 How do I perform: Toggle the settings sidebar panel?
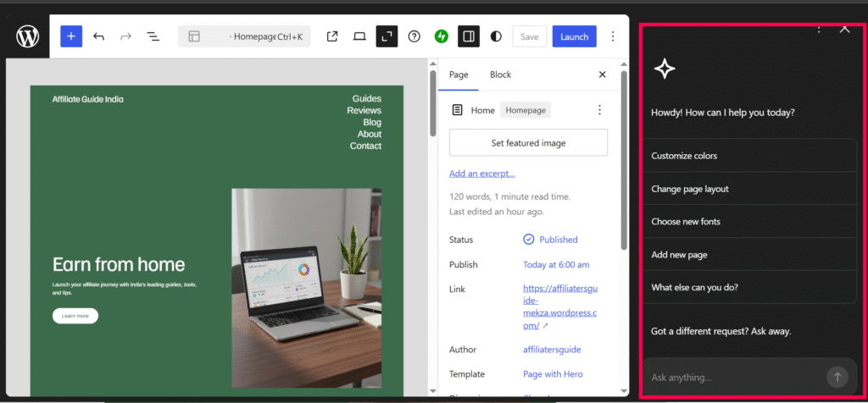pos(468,36)
